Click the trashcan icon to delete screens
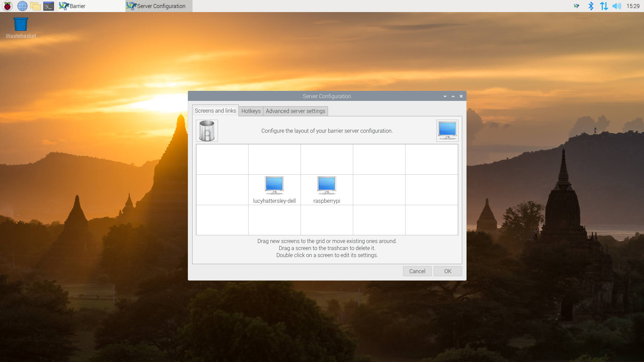 [207, 131]
